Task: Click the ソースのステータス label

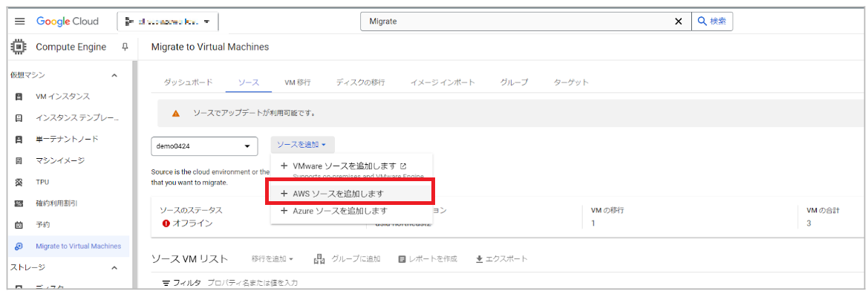Action: pyautogui.click(x=190, y=211)
